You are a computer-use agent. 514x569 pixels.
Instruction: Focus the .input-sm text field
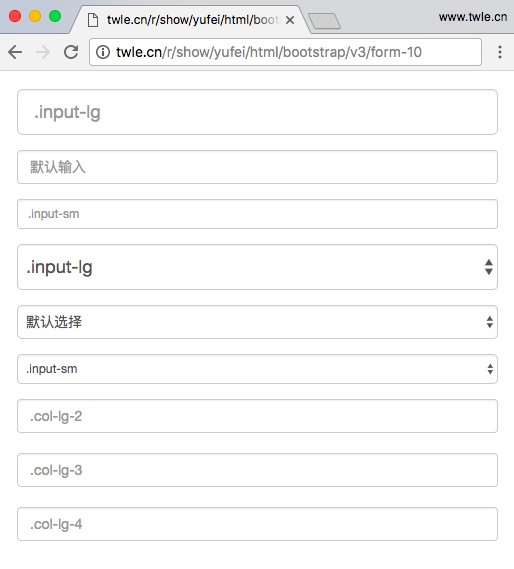click(257, 214)
